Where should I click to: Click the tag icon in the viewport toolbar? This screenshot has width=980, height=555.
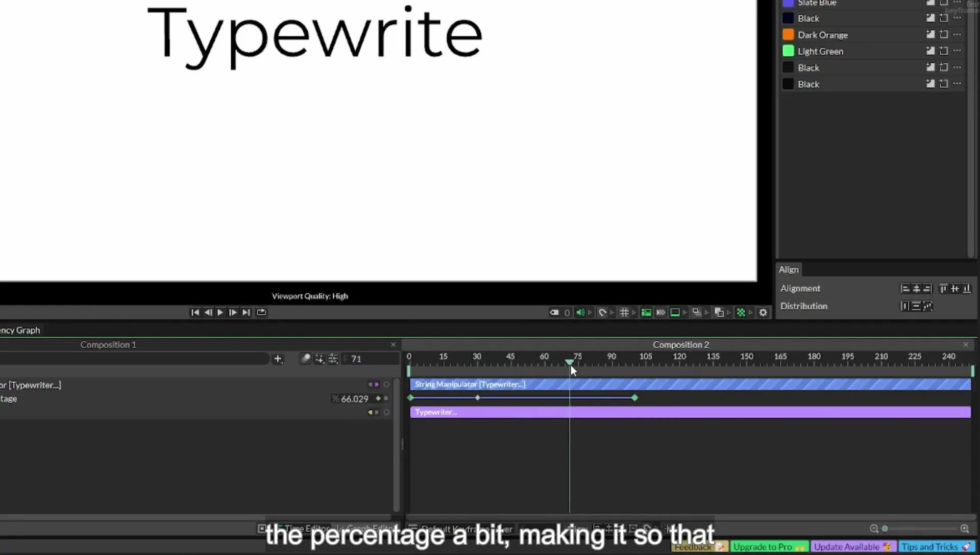(x=554, y=312)
